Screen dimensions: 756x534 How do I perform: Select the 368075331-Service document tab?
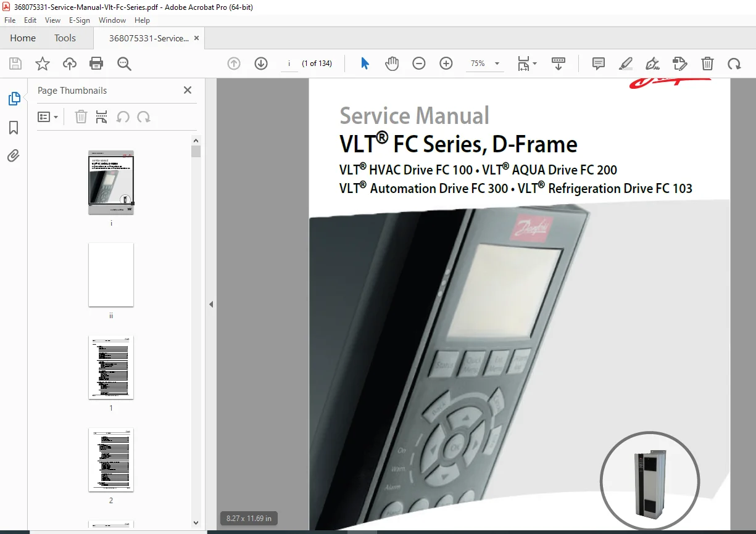point(149,38)
